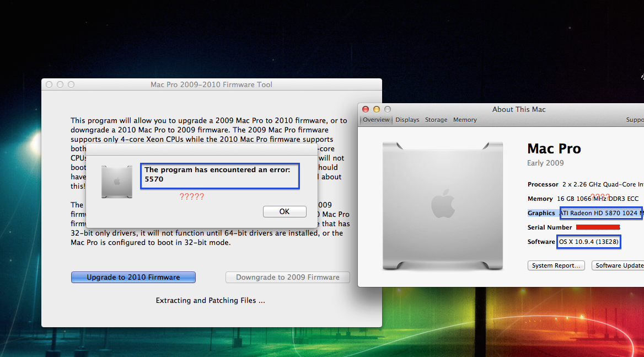Open System Report in About This Mac
This screenshot has width=644, height=357.
[x=556, y=265]
